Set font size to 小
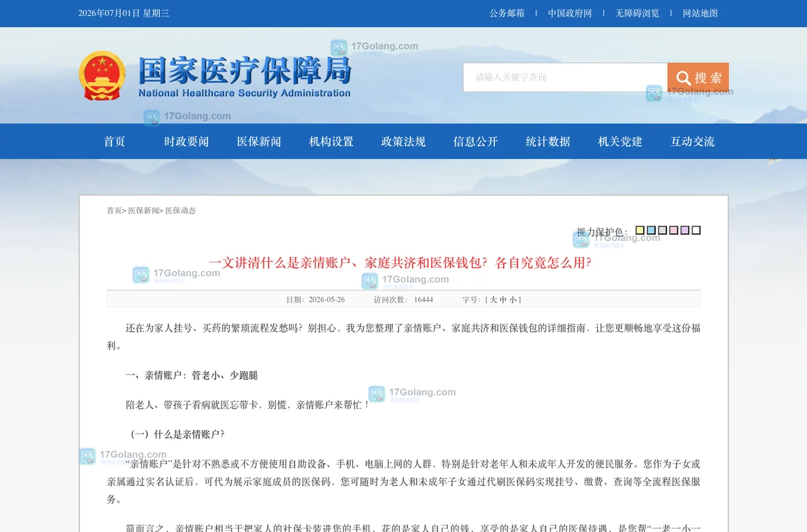Screen dimensions: 807x532 [x=513, y=299]
